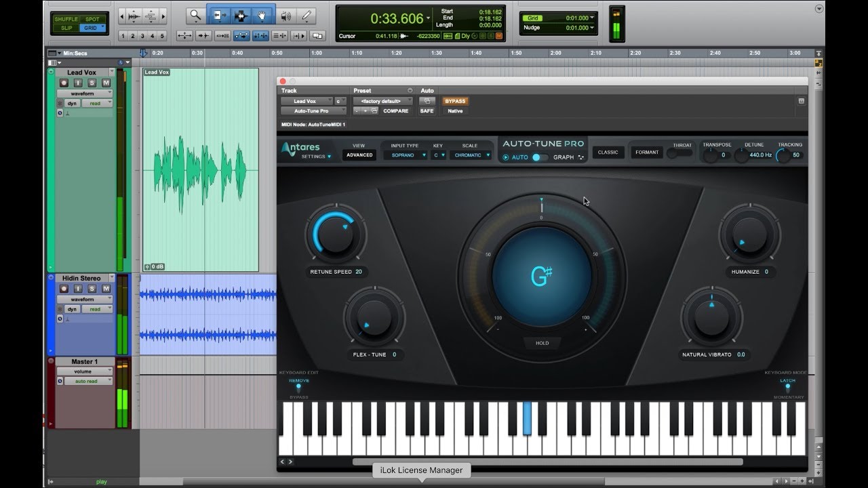
Task: Open the Antares Settings dropdown
Action: [x=317, y=157]
